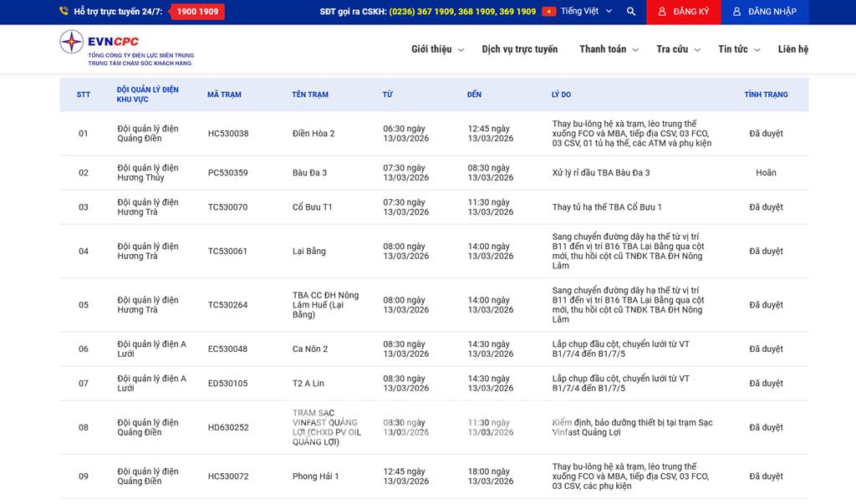Click the search magnifier icon in top bar
856x504 pixels.
[631, 12]
